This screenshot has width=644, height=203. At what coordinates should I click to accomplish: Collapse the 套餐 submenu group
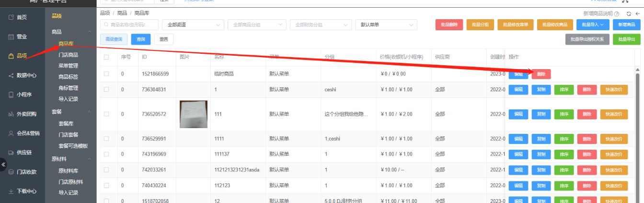[x=90, y=112]
